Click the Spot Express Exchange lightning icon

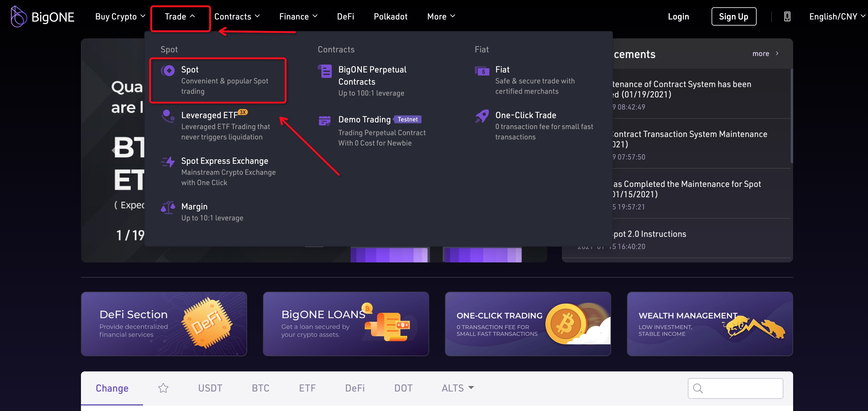point(168,162)
